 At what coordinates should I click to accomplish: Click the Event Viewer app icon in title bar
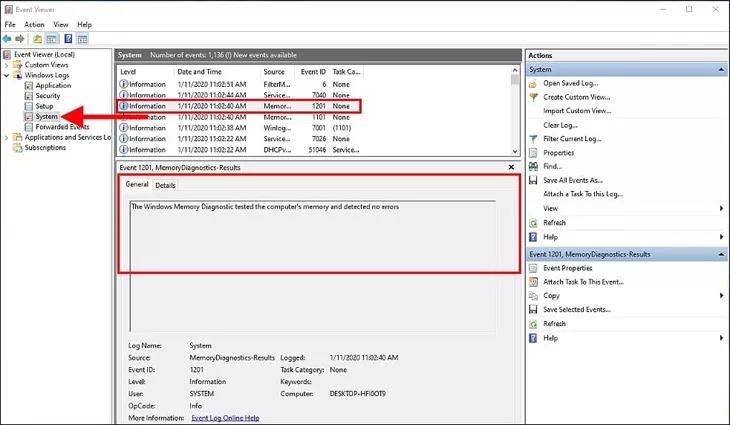tap(8, 9)
